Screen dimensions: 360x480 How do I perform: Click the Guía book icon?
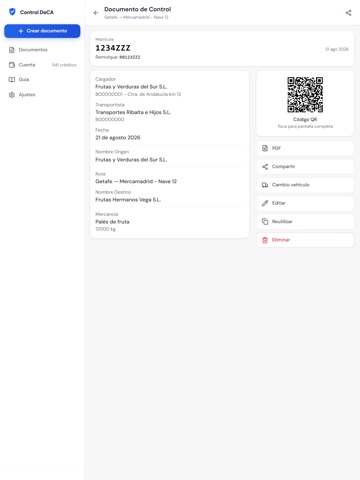click(x=12, y=80)
